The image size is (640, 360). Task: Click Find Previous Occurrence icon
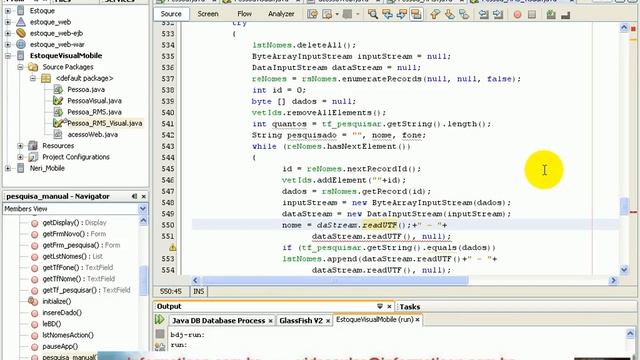387,14
